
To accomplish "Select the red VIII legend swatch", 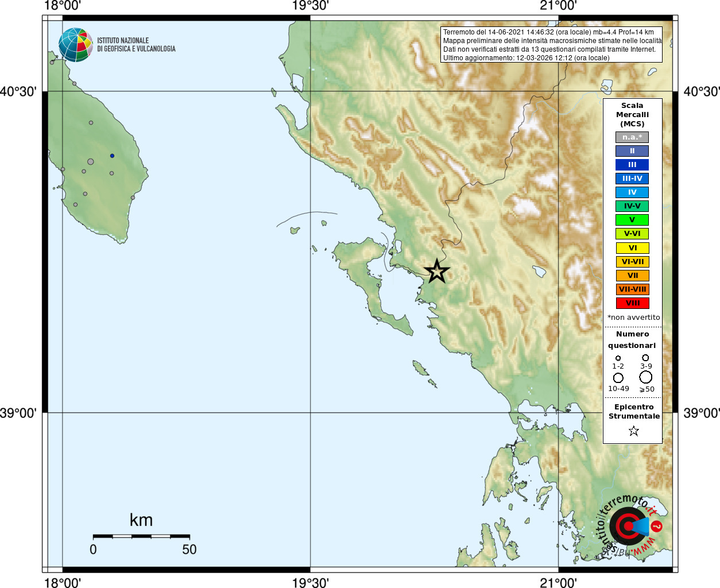I will point(632,303).
